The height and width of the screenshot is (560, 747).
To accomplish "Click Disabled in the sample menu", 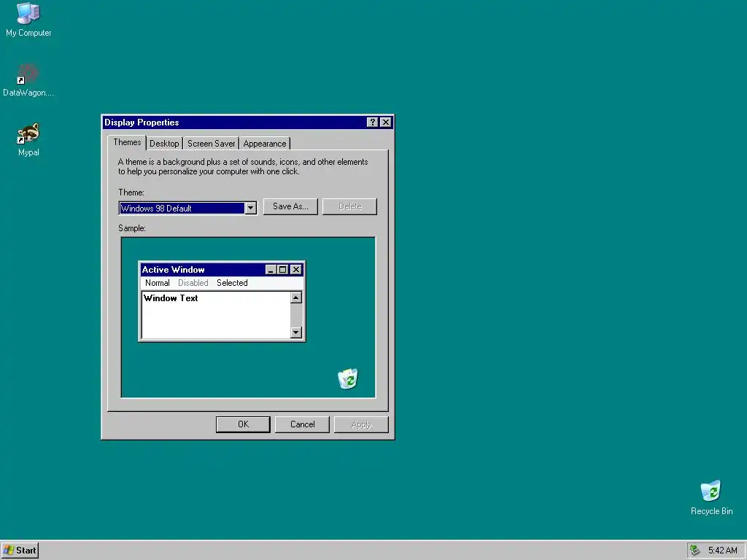I will point(193,283).
